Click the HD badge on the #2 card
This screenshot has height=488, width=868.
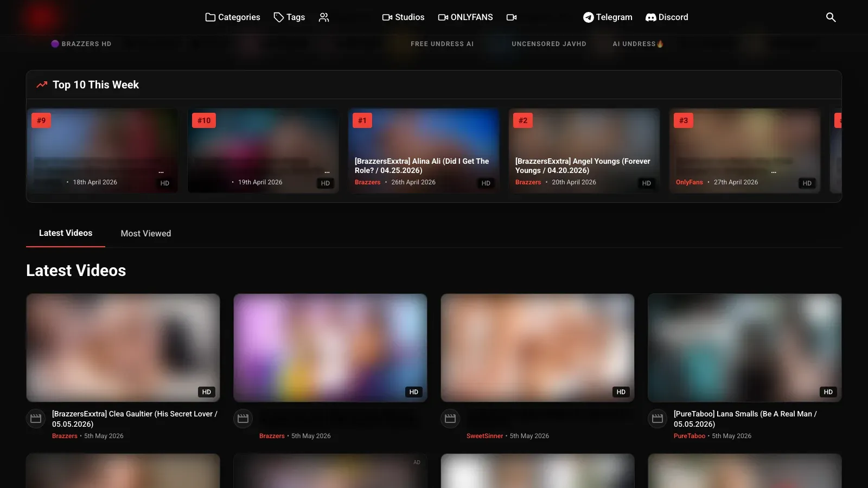click(647, 183)
